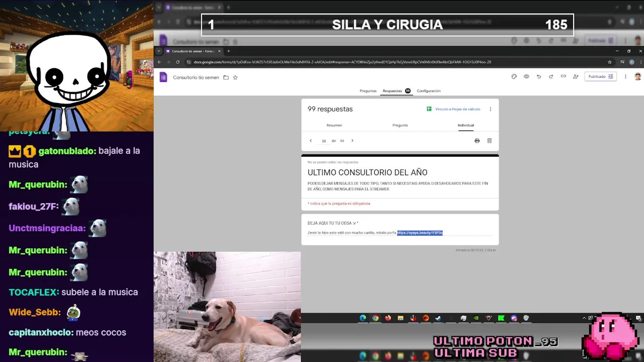Open the Chrome three-dot menu
This screenshot has width=644, height=362.
[x=640, y=62]
